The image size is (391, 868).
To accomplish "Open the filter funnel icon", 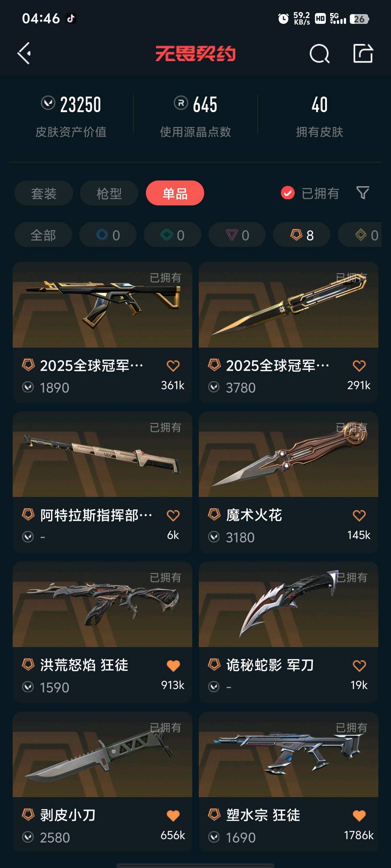I will click(x=362, y=193).
